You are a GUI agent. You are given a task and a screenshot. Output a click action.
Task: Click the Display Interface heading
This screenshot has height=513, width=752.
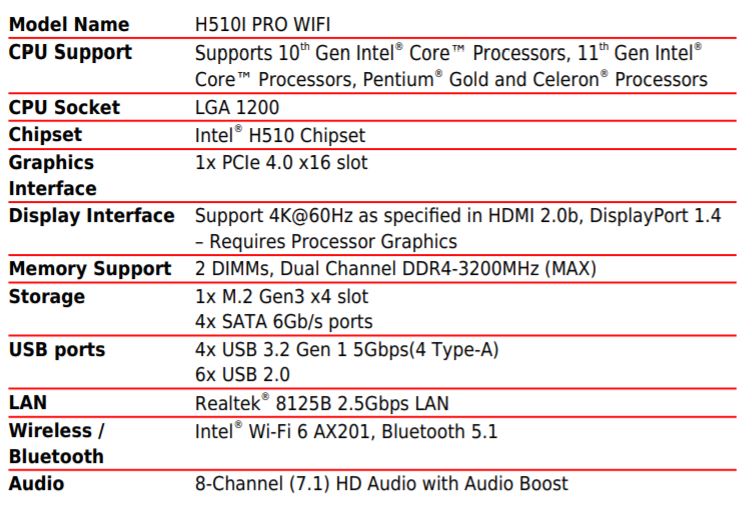pyautogui.click(x=91, y=215)
